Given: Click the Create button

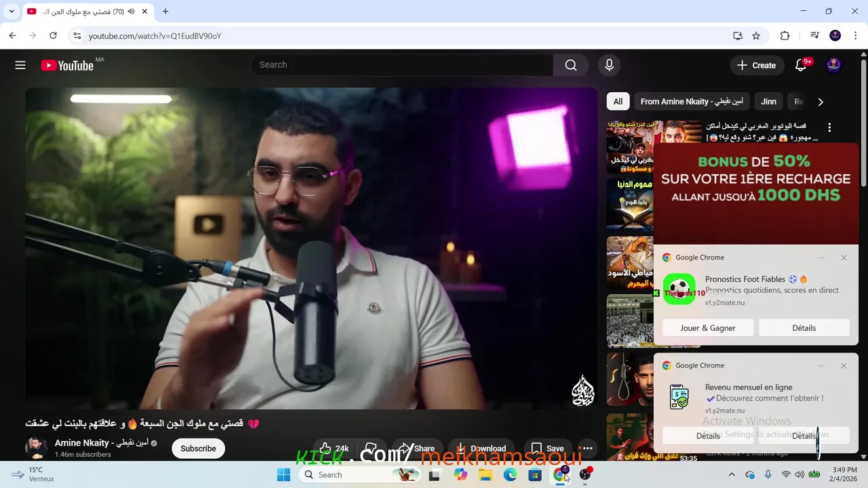Looking at the screenshot, I should point(756,65).
